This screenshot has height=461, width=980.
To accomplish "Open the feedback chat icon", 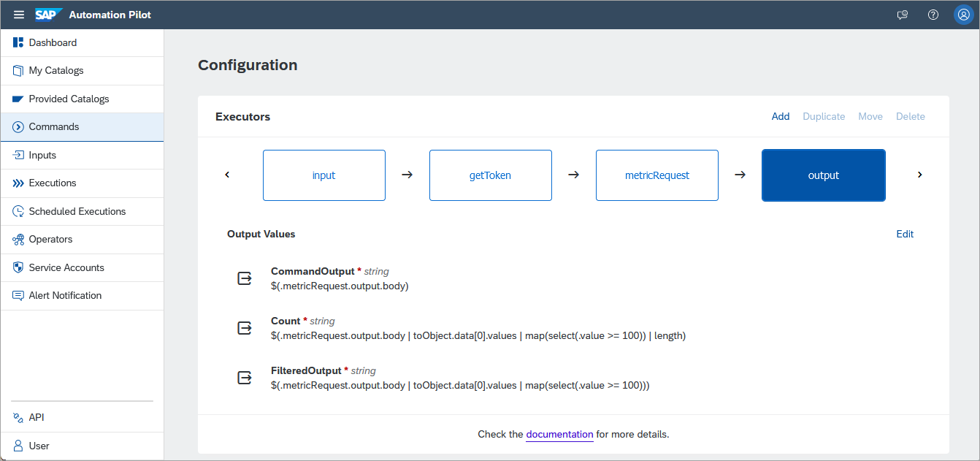I will pyautogui.click(x=903, y=15).
